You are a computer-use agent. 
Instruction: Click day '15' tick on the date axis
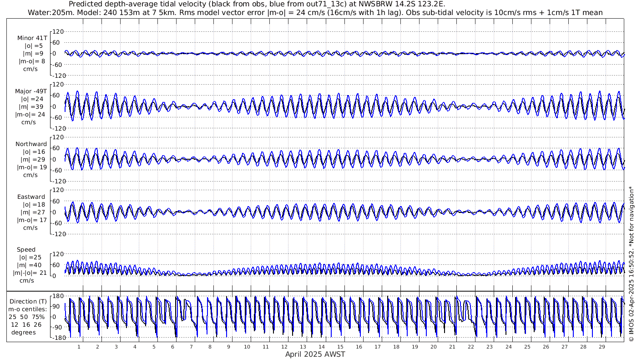(340, 347)
